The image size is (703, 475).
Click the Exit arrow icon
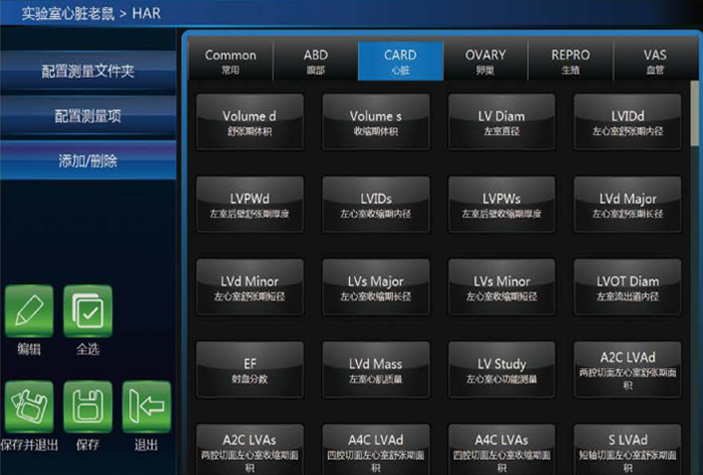click(x=146, y=407)
